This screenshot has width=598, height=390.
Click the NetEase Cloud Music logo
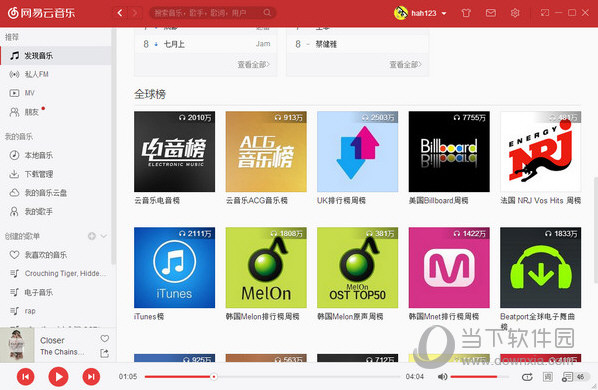click(41, 13)
